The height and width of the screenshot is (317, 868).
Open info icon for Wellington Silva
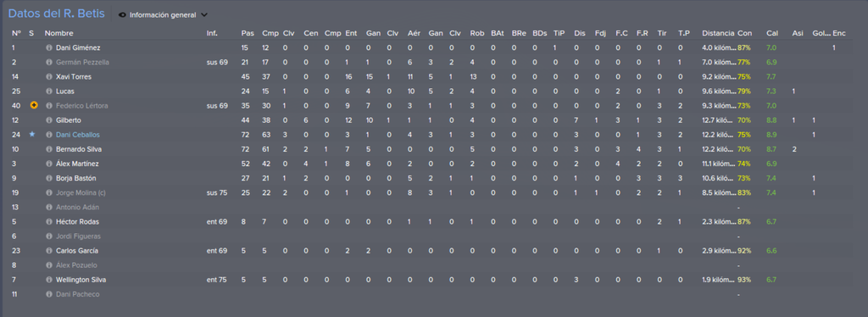tap(48, 280)
